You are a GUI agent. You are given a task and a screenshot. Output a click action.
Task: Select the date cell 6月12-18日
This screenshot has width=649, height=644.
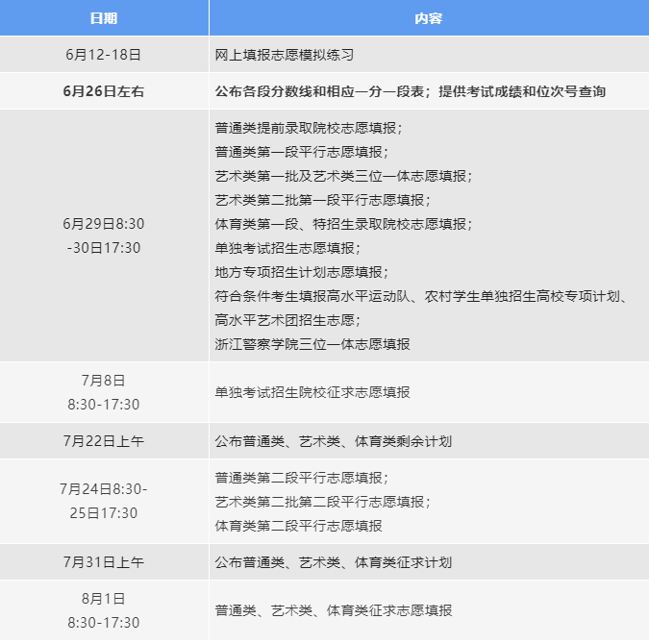click(x=104, y=55)
